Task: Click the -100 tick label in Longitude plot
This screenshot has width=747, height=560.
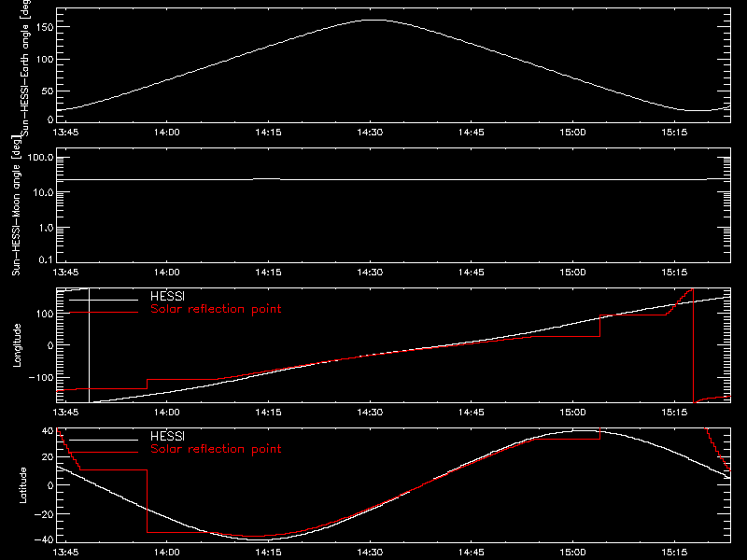Action: pyautogui.click(x=41, y=377)
